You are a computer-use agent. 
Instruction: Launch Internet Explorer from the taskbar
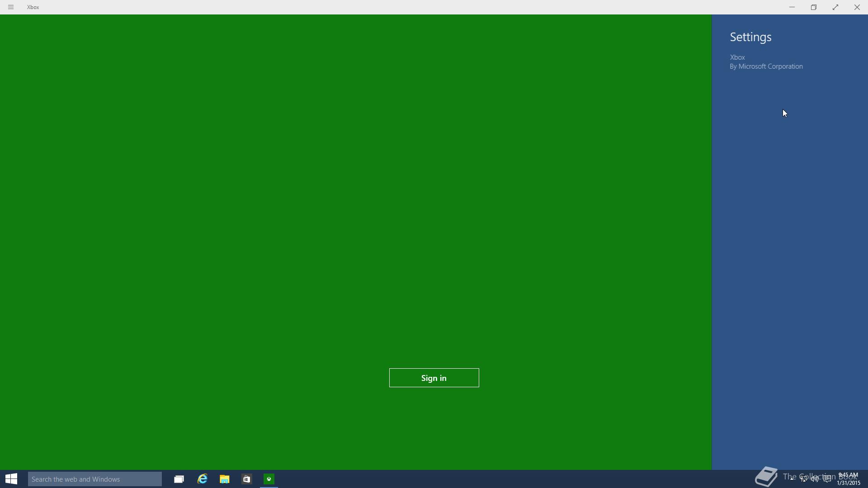click(x=202, y=479)
